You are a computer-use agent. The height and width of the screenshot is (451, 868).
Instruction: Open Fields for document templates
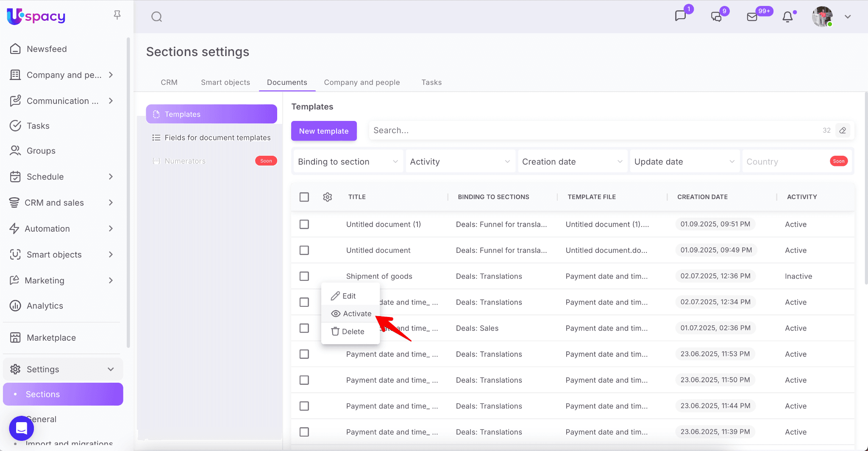(x=217, y=138)
